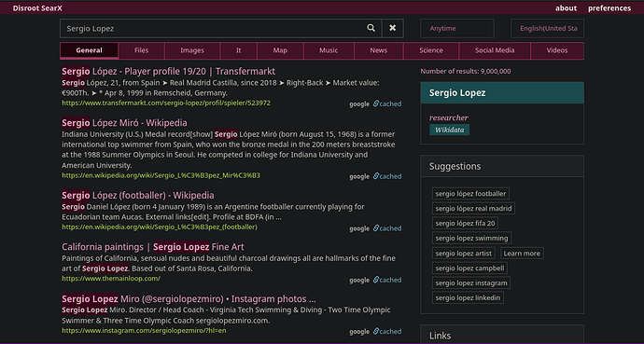Viewport: 644px width, 344px height.
Task: Switch to the Music tab
Action: point(329,50)
